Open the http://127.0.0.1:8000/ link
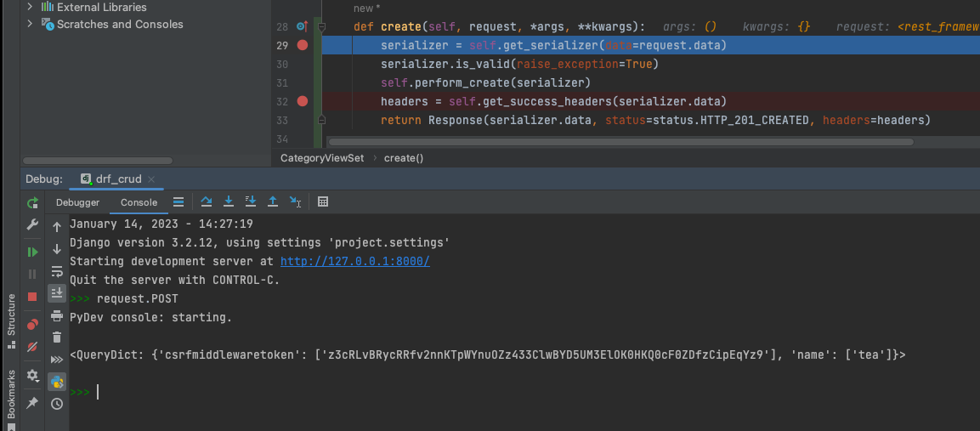This screenshot has width=980, height=431. pos(355,262)
